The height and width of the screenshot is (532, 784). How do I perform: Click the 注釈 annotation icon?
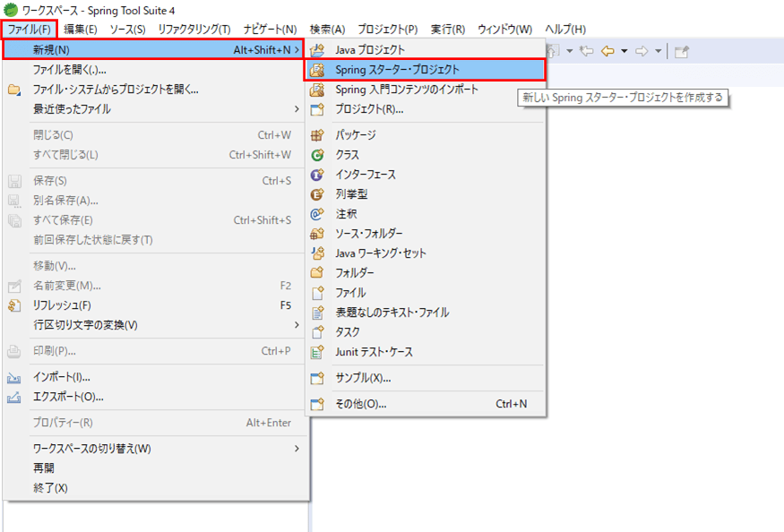click(317, 214)
